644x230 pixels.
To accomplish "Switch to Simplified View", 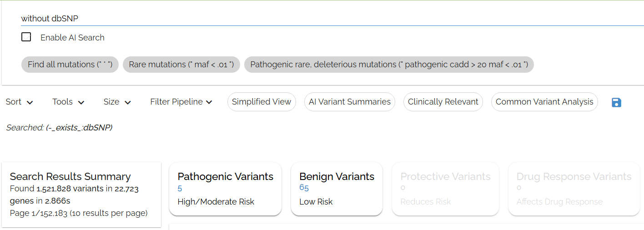I will [x=262, y=102].
